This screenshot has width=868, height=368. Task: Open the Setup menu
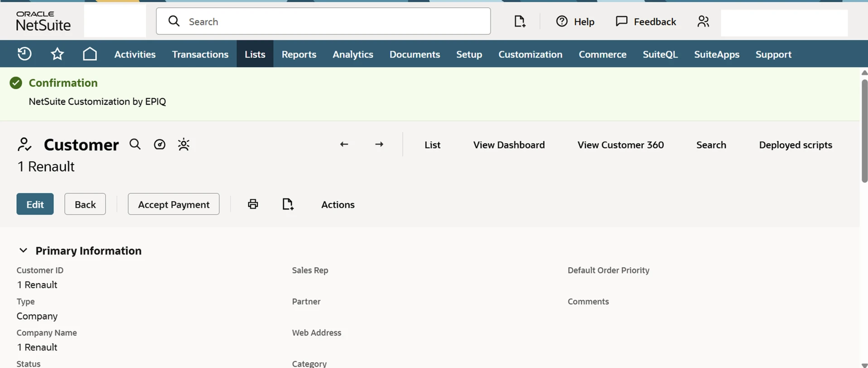469,54
